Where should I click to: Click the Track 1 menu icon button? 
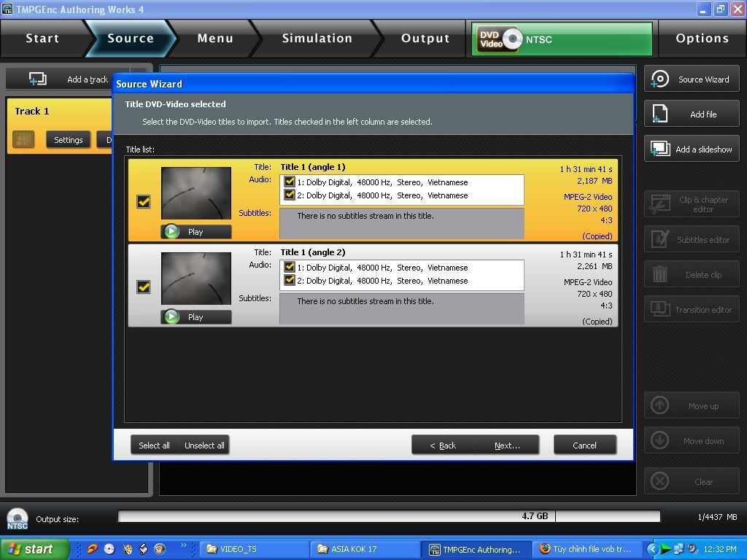(23, 139)
